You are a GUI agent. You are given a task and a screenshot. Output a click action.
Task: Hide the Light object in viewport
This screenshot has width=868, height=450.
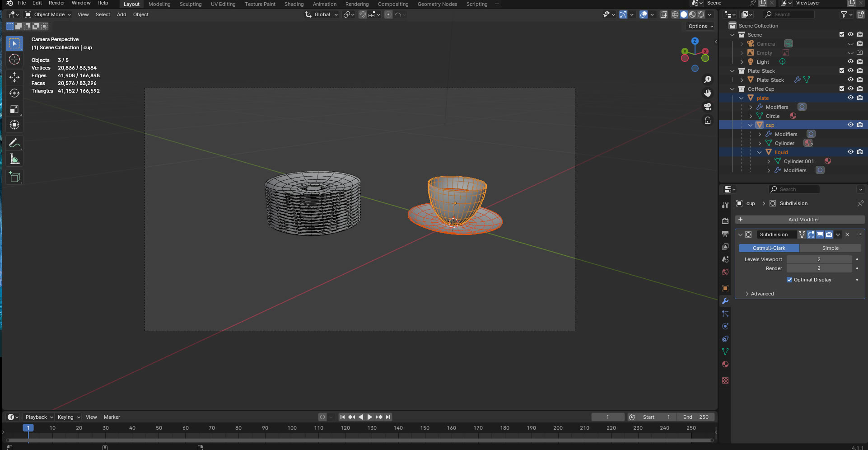[x=850, y=61]
